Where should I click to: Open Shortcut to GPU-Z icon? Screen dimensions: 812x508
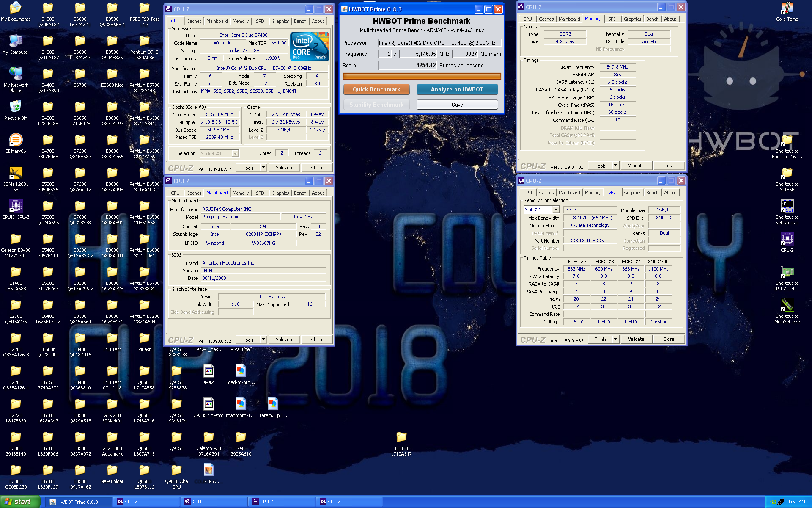click(787, 279)
